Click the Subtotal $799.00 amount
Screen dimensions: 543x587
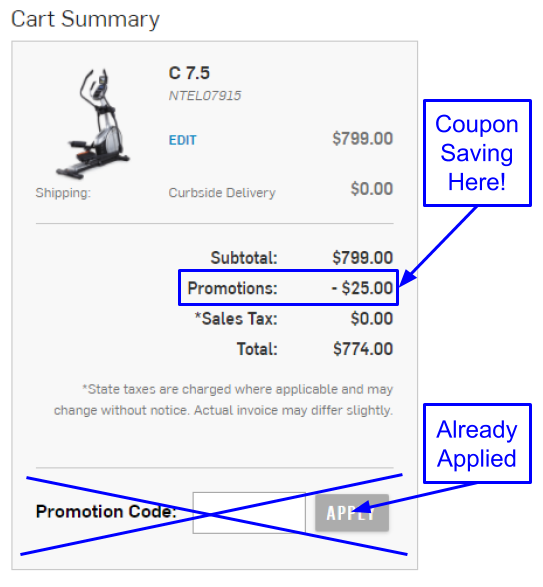362,258
